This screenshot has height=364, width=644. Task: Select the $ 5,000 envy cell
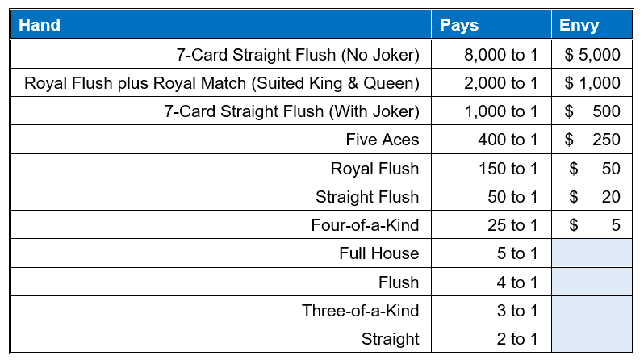pyautogui.click(x=592, y=55)
